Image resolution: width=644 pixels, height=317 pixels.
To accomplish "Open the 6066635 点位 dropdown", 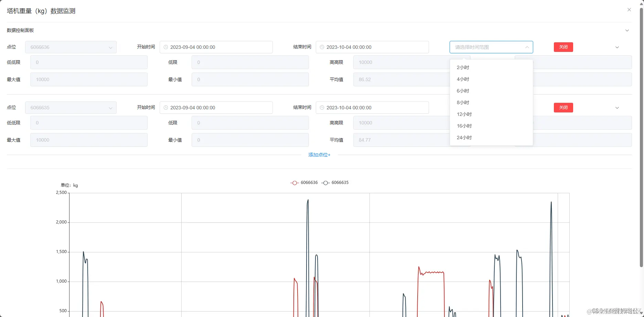I will point(71,108).
